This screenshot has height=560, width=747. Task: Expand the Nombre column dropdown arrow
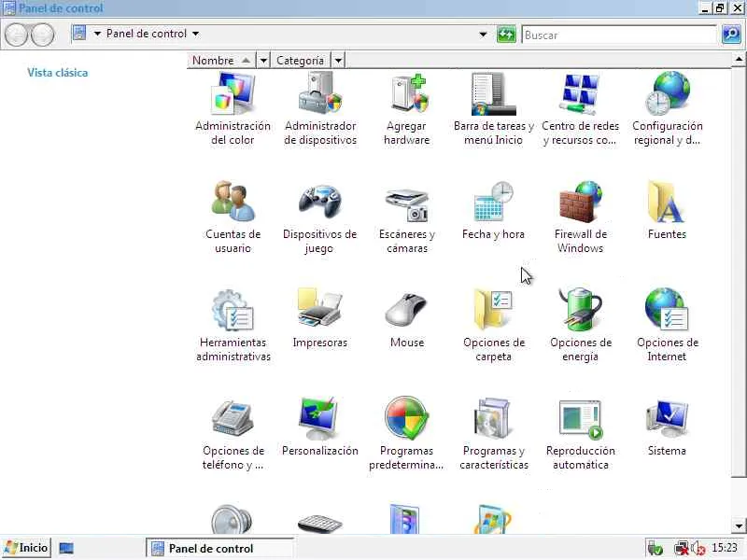tap(263, 61)
